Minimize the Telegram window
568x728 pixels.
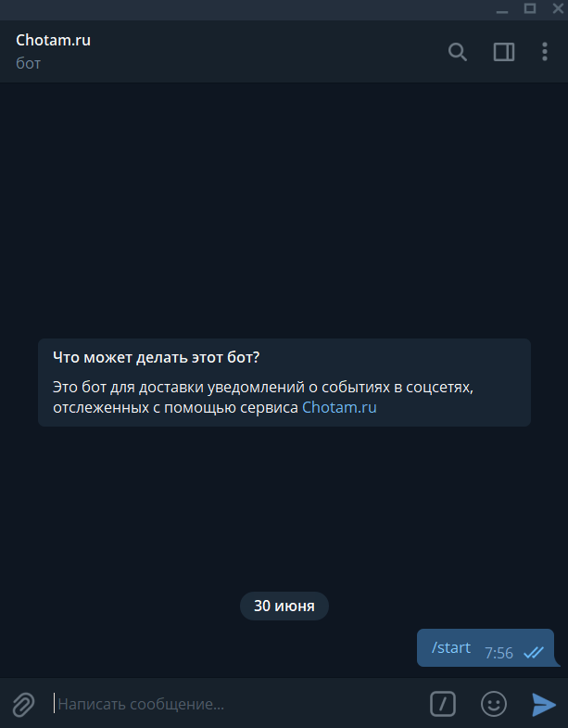click(502, 9)
